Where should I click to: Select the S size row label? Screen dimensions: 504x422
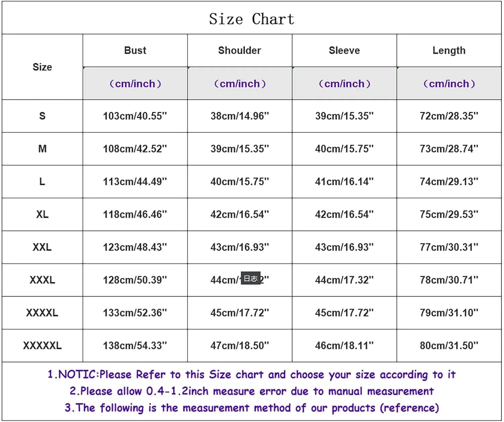coord(42,116)
